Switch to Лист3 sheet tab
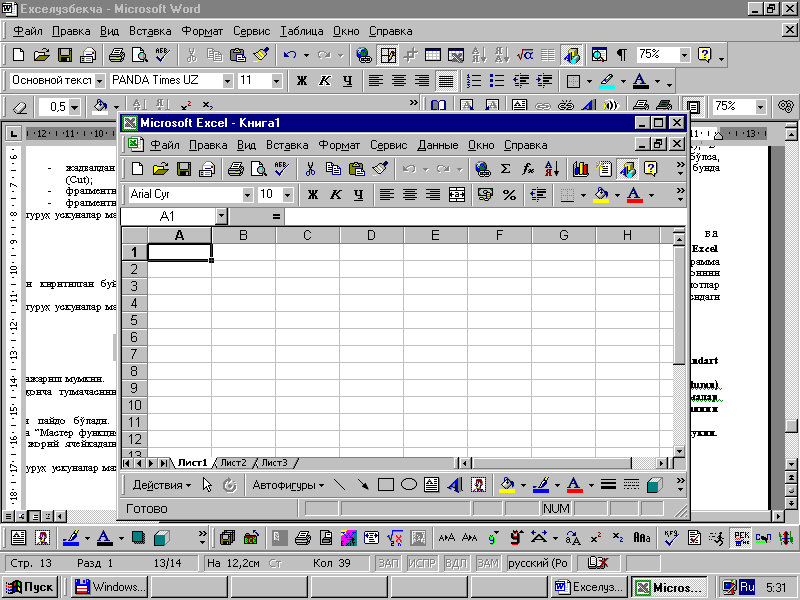This screenshot has width=800, height=600. 274,463
